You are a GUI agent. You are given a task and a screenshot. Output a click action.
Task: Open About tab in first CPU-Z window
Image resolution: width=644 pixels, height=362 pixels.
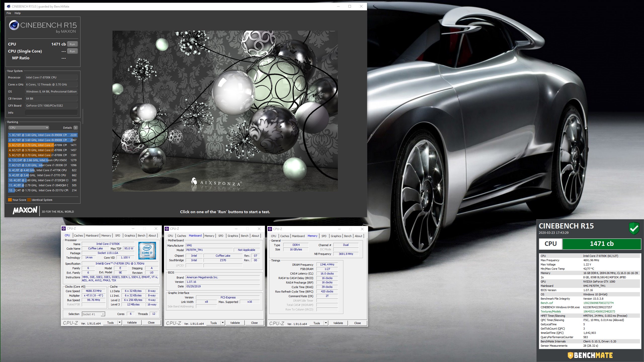click(152, 236)
